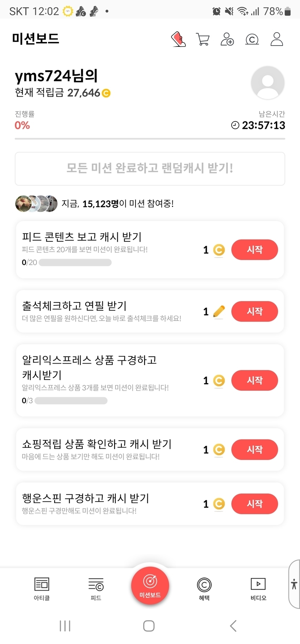This screenshot has height=644, width=300.
Task: Open the 혜택 tab
Action: coord(204,589)
